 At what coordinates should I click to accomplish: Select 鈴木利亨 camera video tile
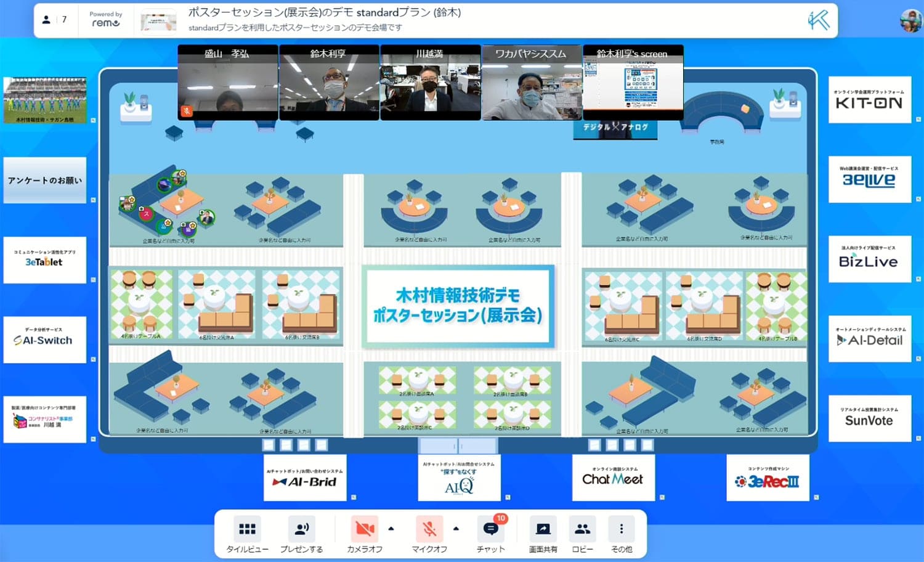pos(329,83)
